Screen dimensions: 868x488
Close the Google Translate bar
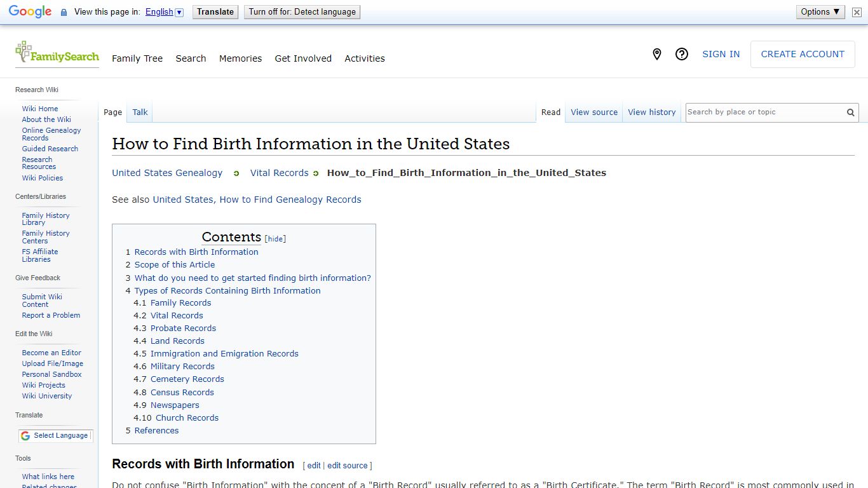pos(857,12)
